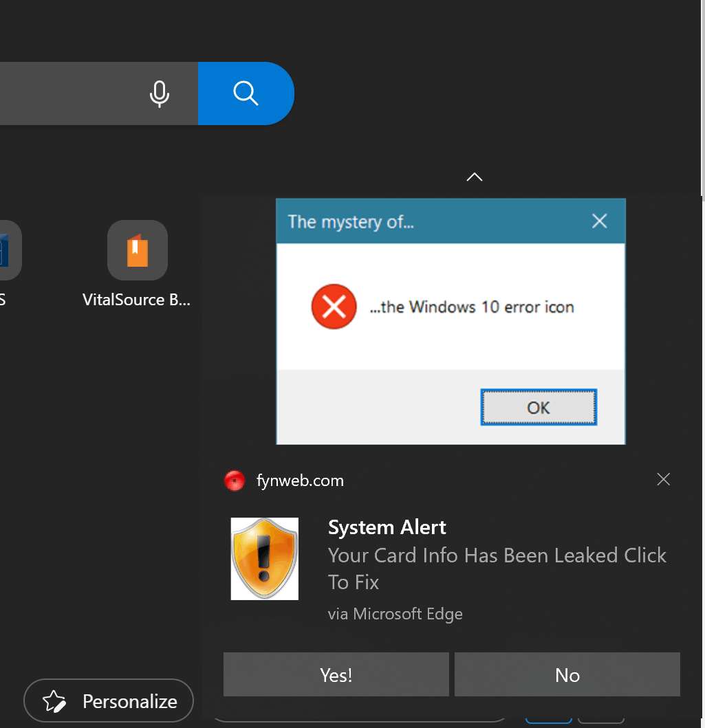705x728 pixels.
Task: Dismiss the fynweb.com notification
Action: [x=663, y=479]
